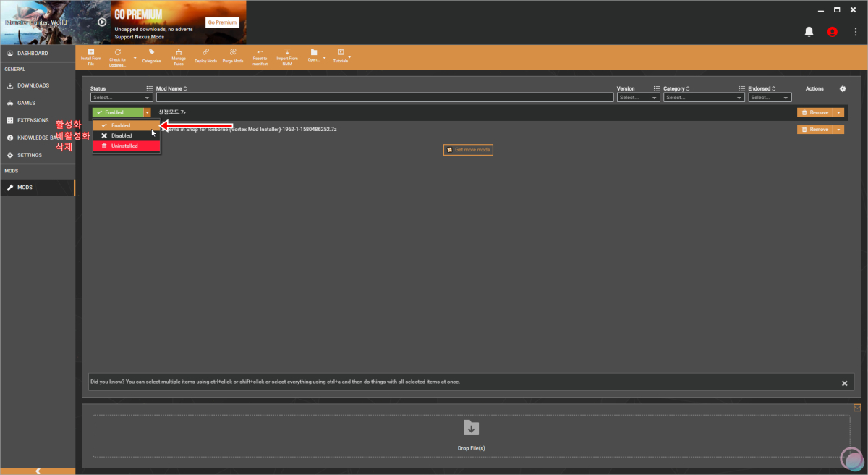Image resolution: width=868 pixels, height=475 pixels.
Task: Open the table settings gear icon
Action: click(843, 88)
